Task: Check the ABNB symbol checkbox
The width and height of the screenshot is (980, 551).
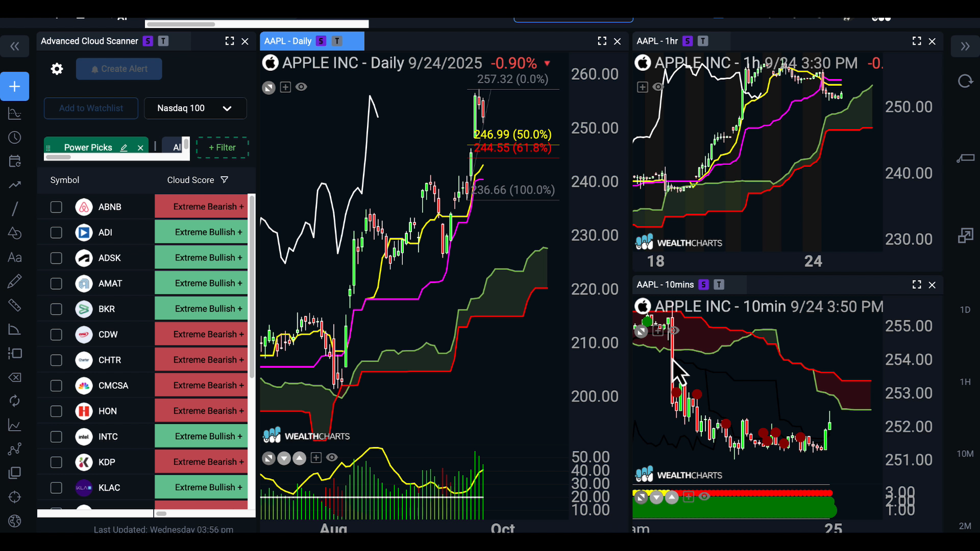Action: 56,207
